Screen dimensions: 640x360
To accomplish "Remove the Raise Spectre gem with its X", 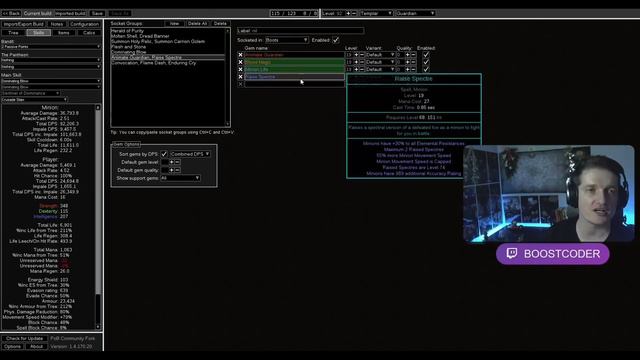I will coord(240,77).
